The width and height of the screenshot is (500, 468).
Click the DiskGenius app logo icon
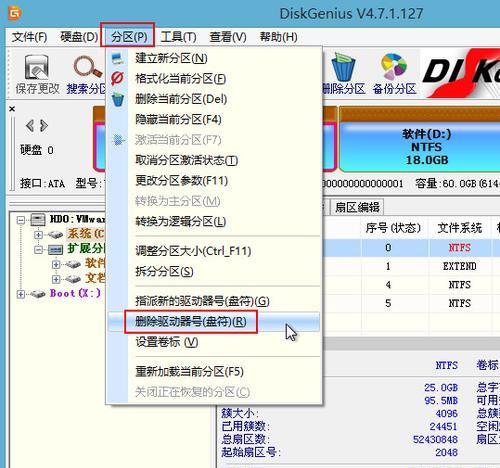[15, 13]
